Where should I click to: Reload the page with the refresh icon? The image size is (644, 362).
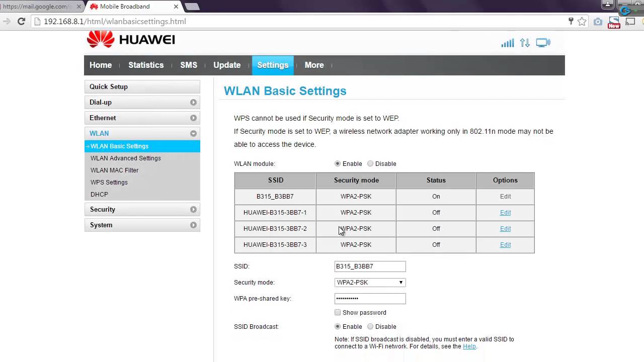point(21,21)
